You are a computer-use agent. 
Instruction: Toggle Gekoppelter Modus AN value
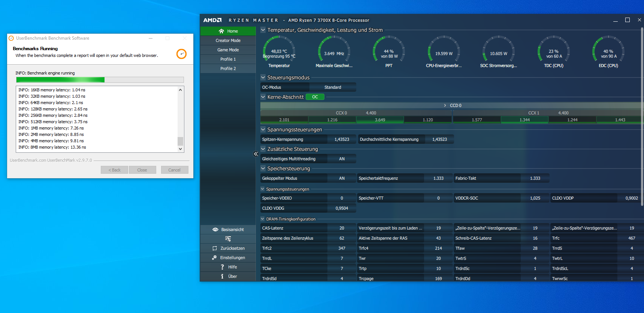click(342, 178)
